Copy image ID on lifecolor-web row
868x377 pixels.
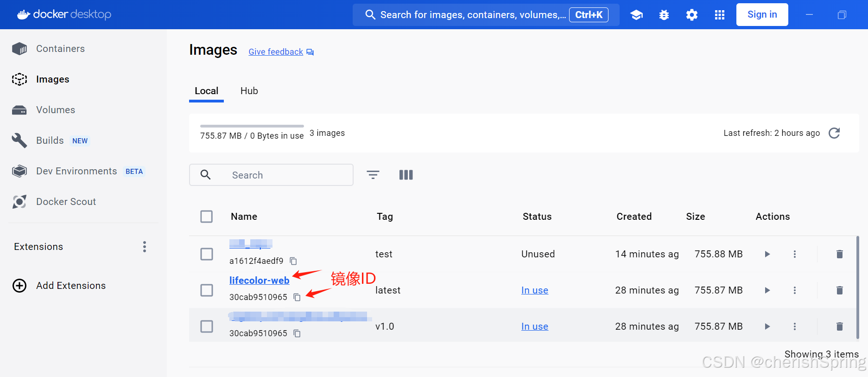coord(297,297)
